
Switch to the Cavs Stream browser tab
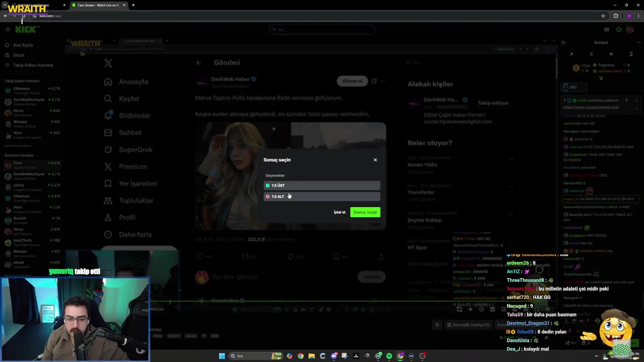(99, 5)
